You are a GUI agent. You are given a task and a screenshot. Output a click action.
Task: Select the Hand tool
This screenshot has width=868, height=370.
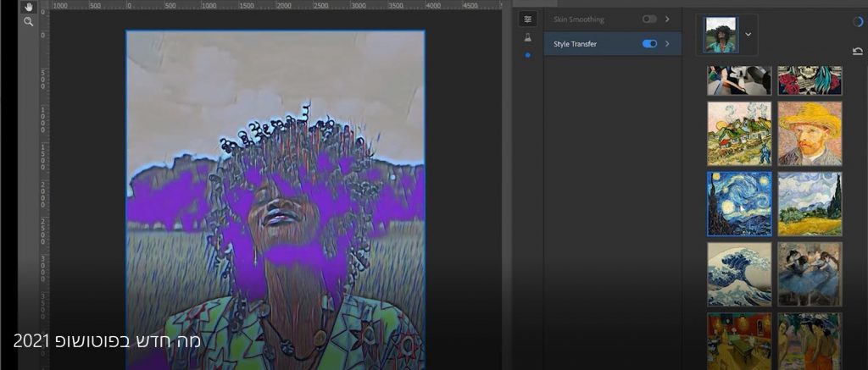coord(28,6)
